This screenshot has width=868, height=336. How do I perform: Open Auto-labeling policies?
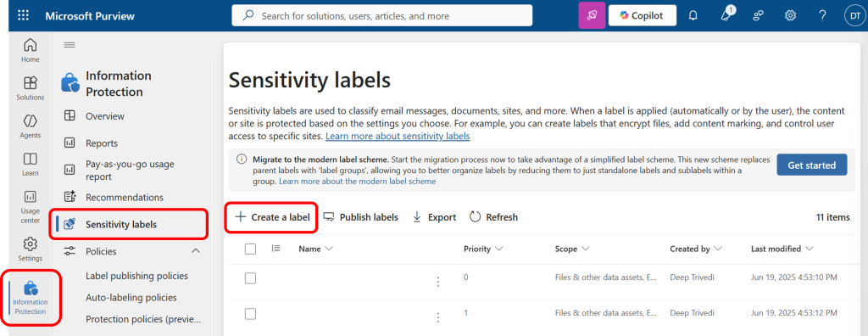pos(131,297)
